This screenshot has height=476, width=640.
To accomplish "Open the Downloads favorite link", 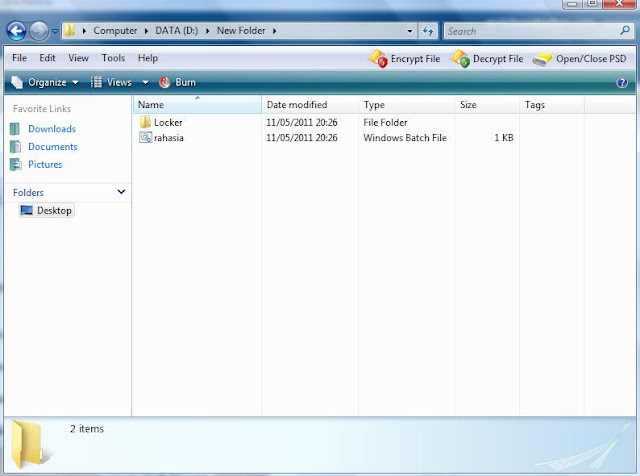I will coord(52,129).
